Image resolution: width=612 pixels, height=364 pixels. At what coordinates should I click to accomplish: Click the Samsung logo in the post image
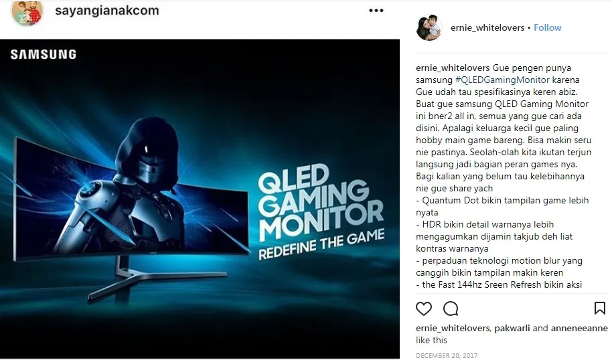(44, 54)
